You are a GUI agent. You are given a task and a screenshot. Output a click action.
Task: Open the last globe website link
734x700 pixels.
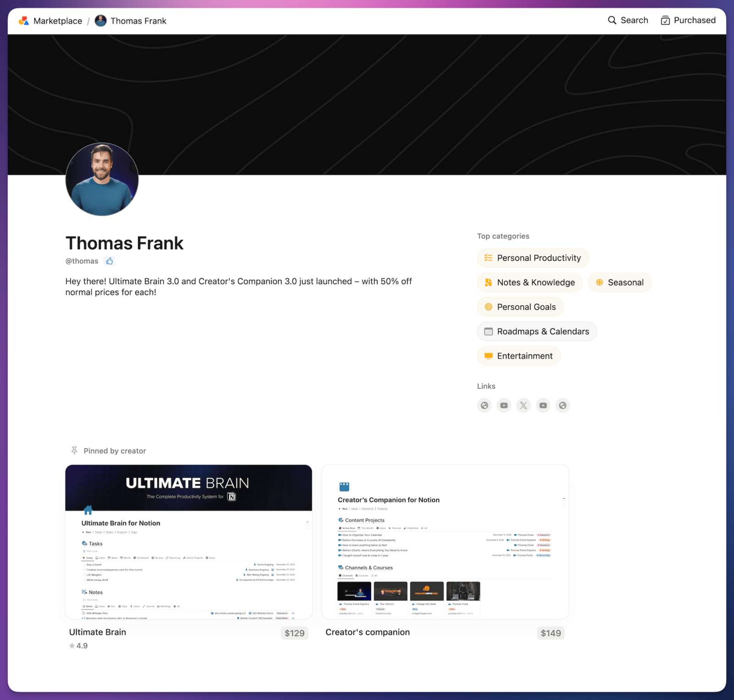[x=563, y=405]
